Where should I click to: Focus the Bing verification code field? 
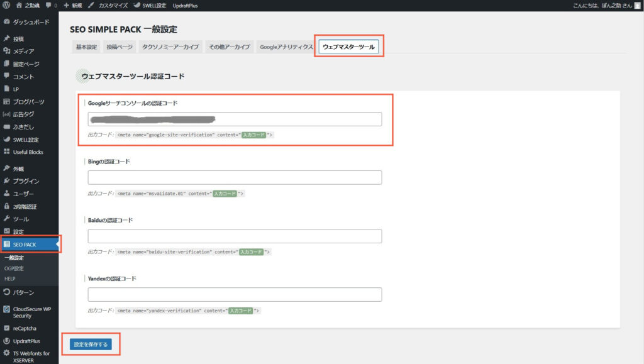[235, 177]
